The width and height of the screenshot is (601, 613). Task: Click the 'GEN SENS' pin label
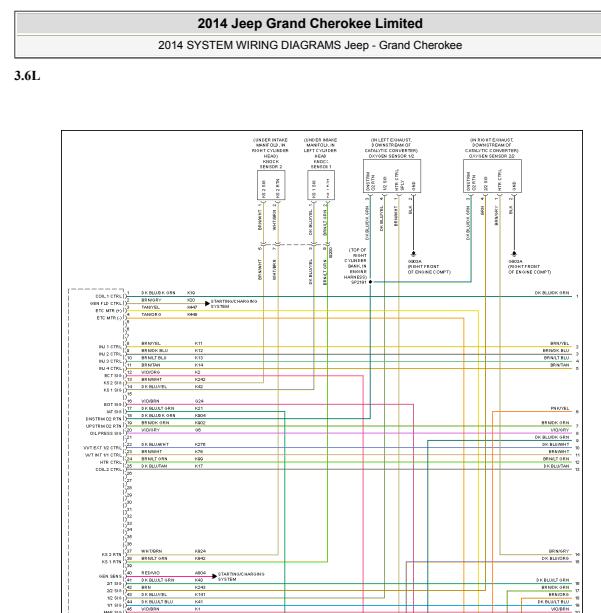pyautogui.click(x=110, y=576)
